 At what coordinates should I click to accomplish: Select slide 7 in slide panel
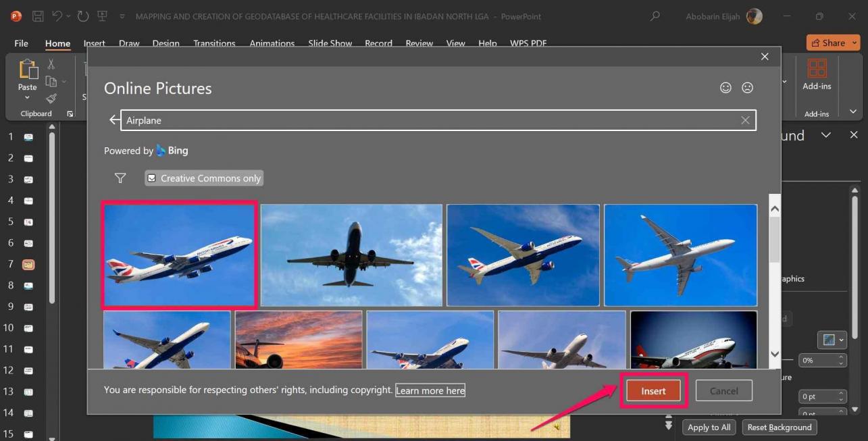(x=28, y=265)
